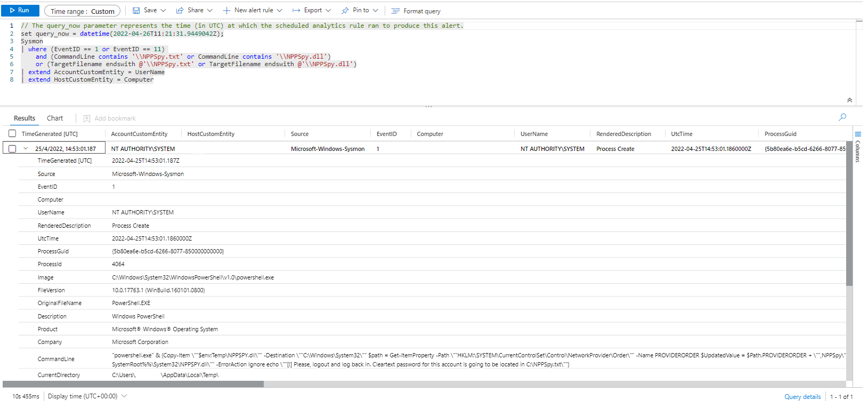This screenshot has height=408, width=868.
Task: Sort by the EventID column header
Action: 386,134
